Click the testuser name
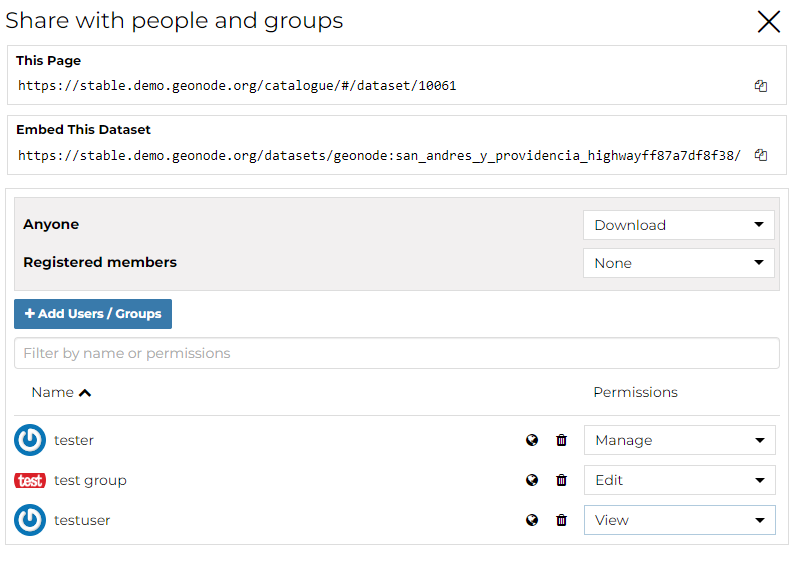 pos(82,520)
